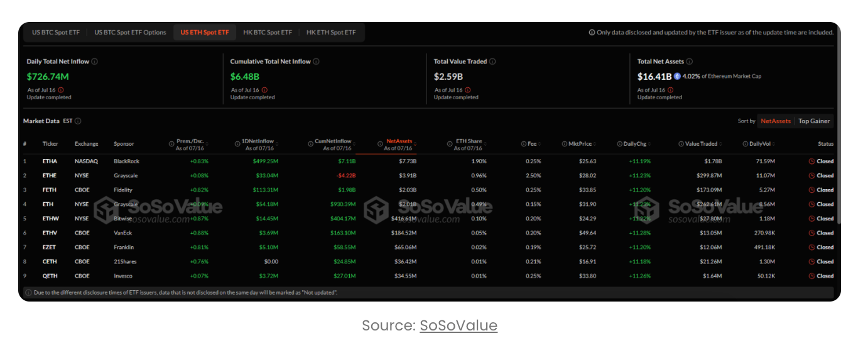
Task: Click info icon beside Daily Total Net Inflow
Action: (x=95, y=62)
